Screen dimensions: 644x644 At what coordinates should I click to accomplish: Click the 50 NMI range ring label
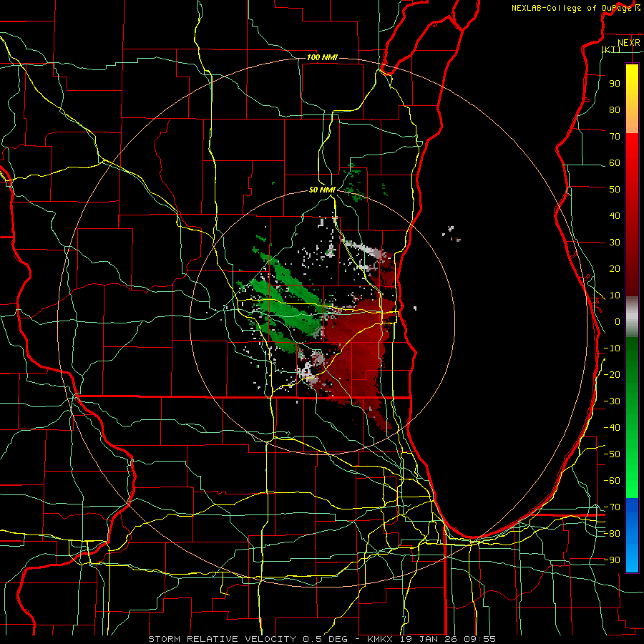[x=322, y=190]
